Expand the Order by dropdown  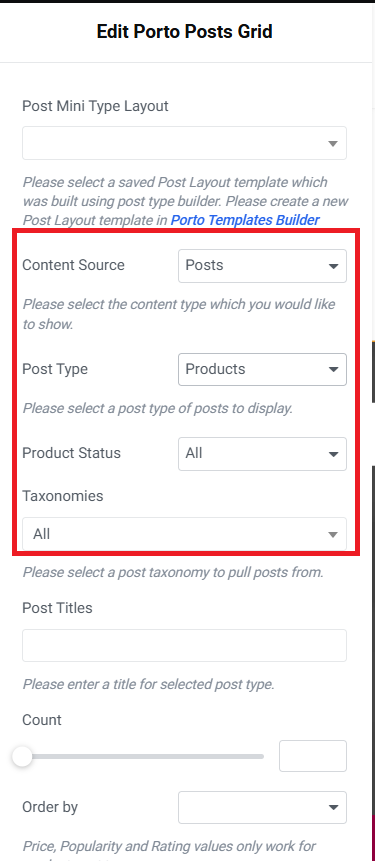[262, 807]
